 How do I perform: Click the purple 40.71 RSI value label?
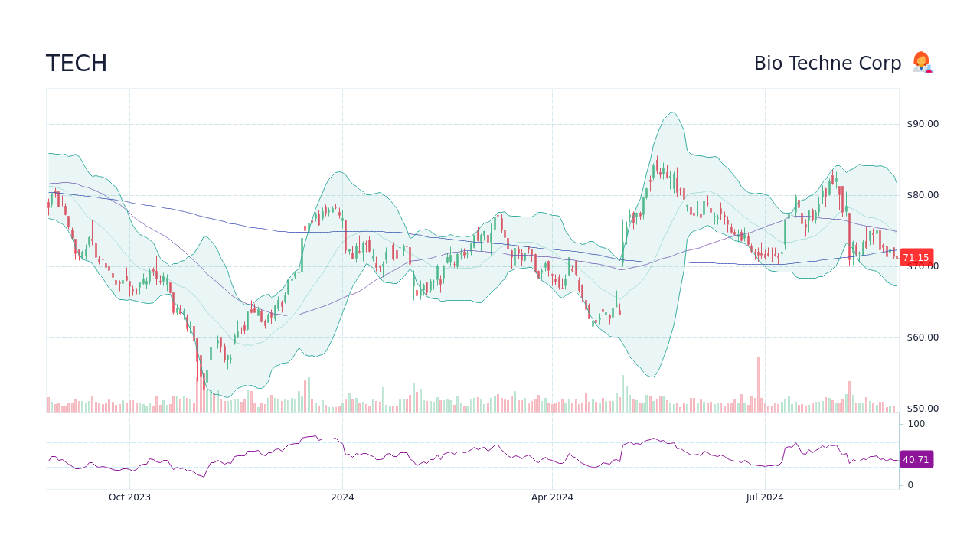pyautogui.click(x=916, y=460)
